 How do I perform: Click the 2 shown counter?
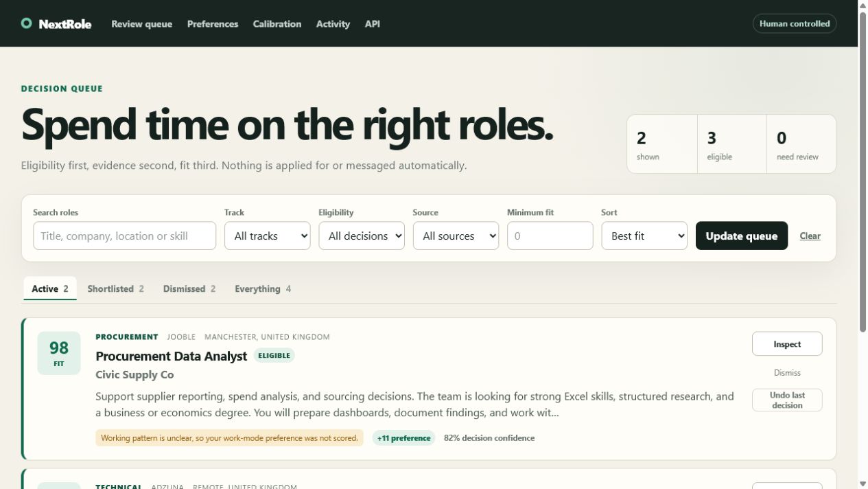[x=662, y=144]
